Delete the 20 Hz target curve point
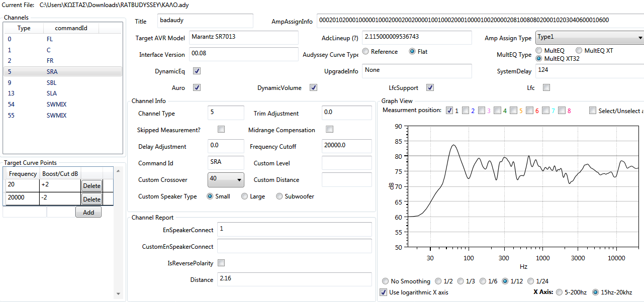Viewport: 644px width, 302px height. 91,186
